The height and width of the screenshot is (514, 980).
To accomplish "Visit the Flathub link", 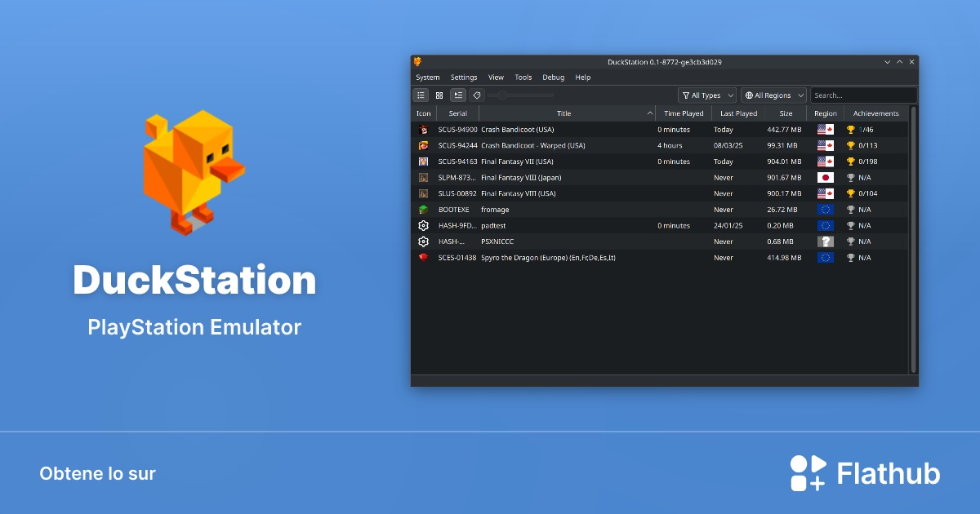I will (x=866, y=473).
